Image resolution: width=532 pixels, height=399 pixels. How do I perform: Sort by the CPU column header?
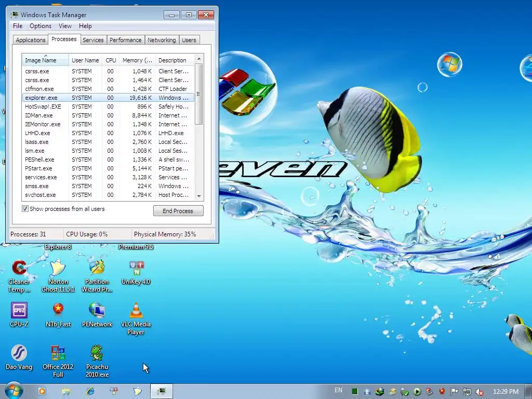(111, 60)
